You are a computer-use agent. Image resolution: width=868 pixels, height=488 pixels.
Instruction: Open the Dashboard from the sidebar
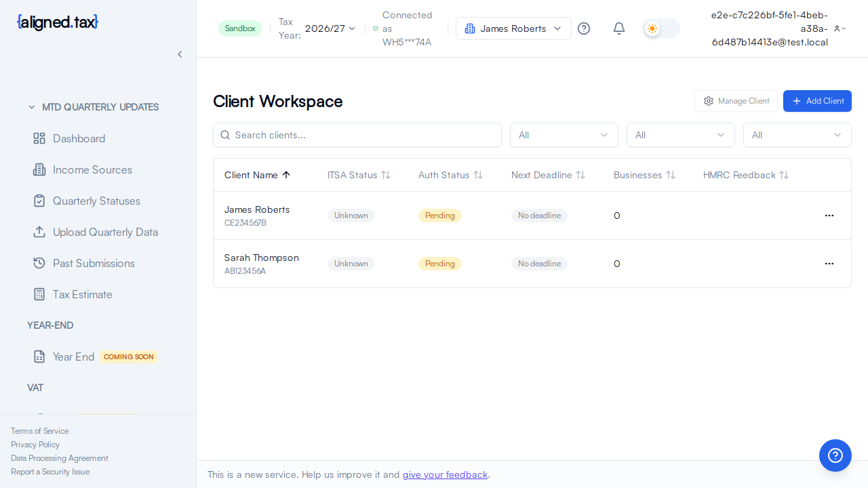point(79,138)
